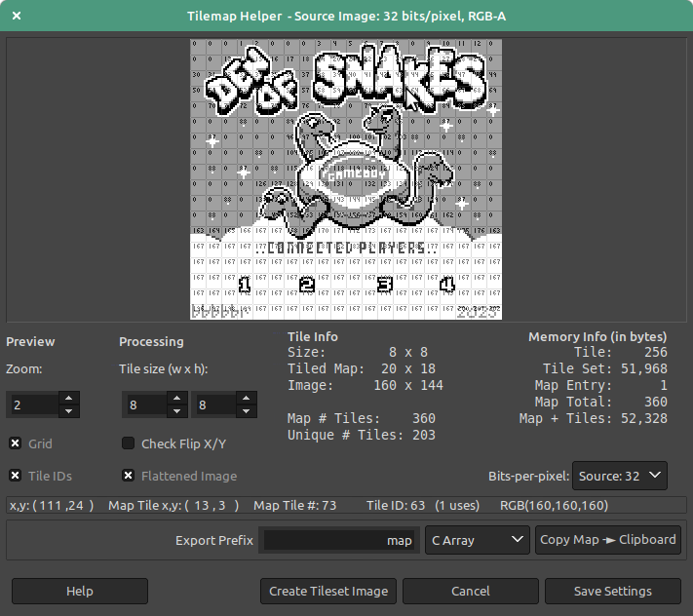Image resolution: width=693 pixels, height=616 pixels.
Task: Toggle the Flattened Image checkbox
Action: click(128, 476)
